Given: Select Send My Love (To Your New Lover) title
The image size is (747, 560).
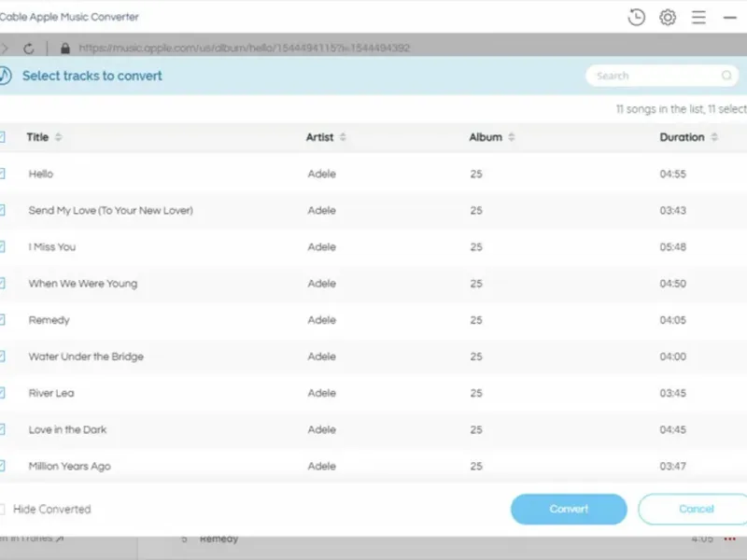Looking at the screenshot, I should click(110, 211).
